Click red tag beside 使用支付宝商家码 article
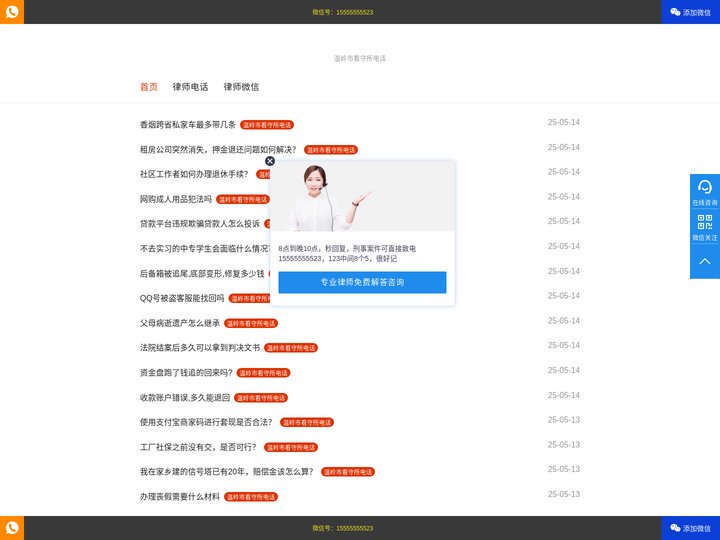Viewport: 720px width, 540px height. click(307, 422)
